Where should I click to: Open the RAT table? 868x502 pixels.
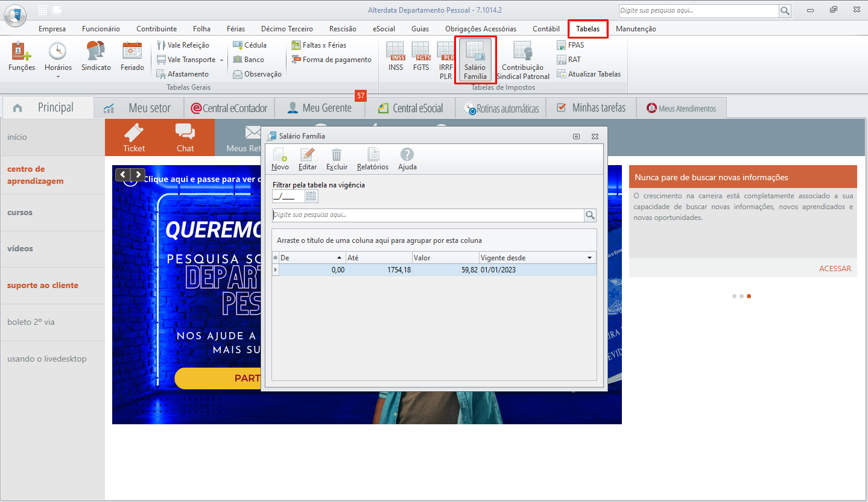click(x=568, y=60)
